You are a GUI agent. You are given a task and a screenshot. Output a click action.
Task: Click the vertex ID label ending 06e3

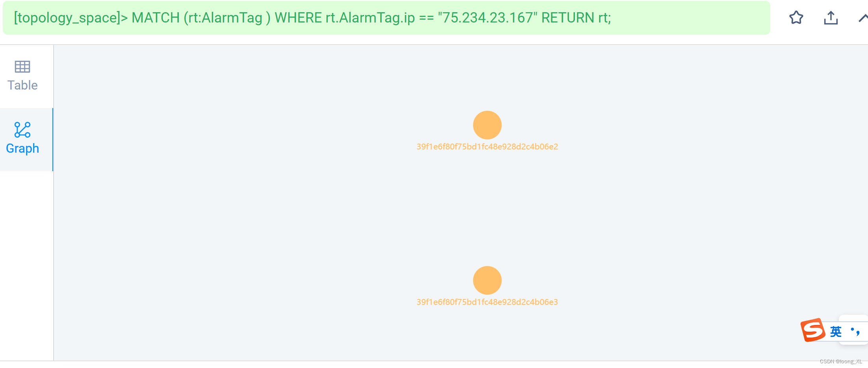click(x=487, y=302)
